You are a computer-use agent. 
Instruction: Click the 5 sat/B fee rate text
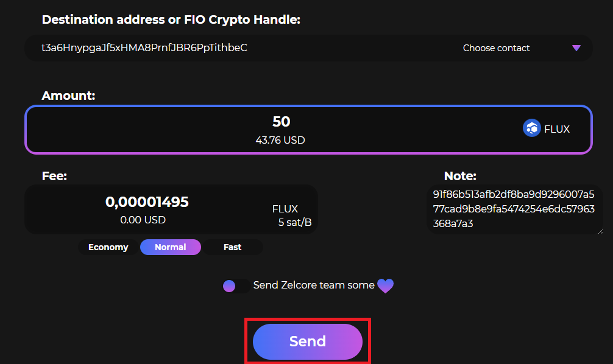(x=295, y=223)
